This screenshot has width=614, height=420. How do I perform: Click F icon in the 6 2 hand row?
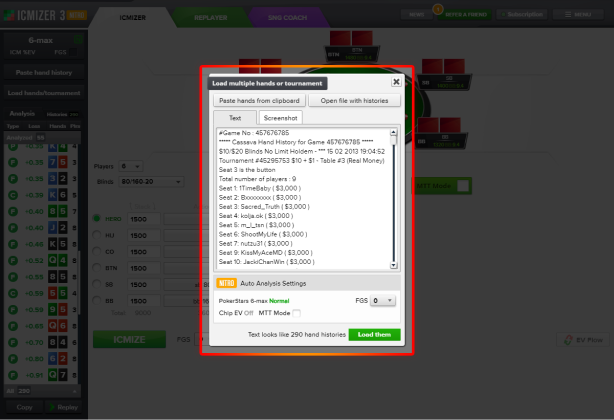pos(13,359)
